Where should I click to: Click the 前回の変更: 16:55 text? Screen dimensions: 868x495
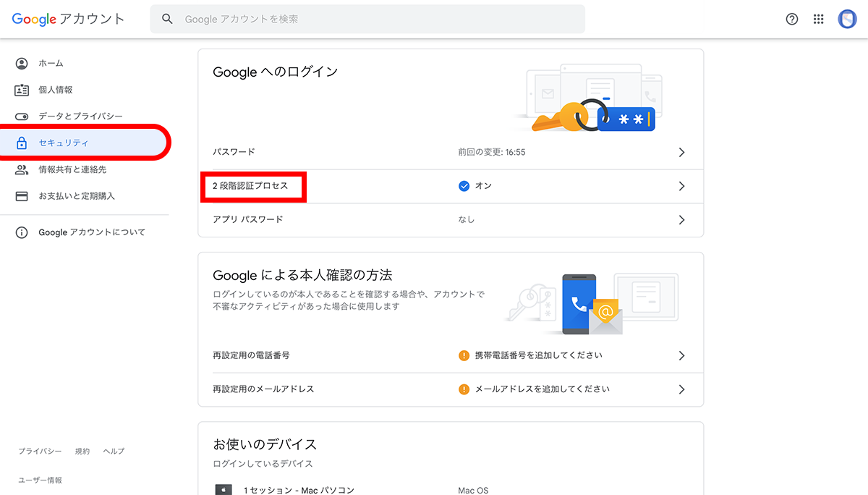click(x=492, y=153)
